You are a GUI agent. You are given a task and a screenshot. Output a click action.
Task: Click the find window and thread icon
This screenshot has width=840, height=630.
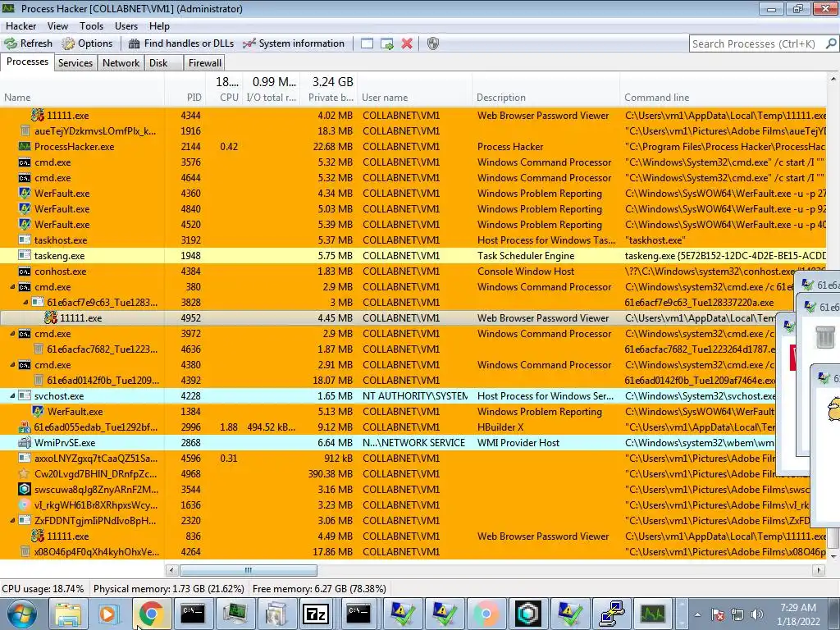tap(387, 43)
